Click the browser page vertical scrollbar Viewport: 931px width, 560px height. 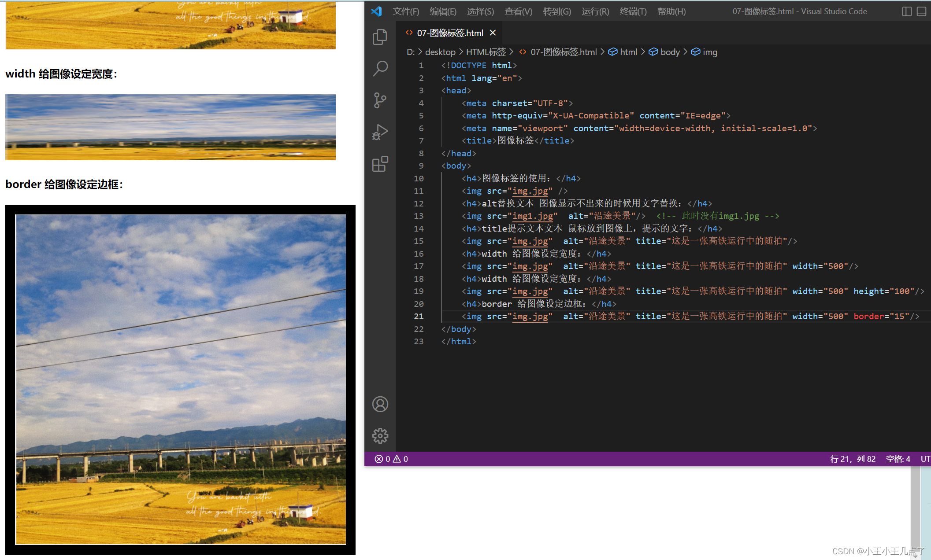pos(915,511)
